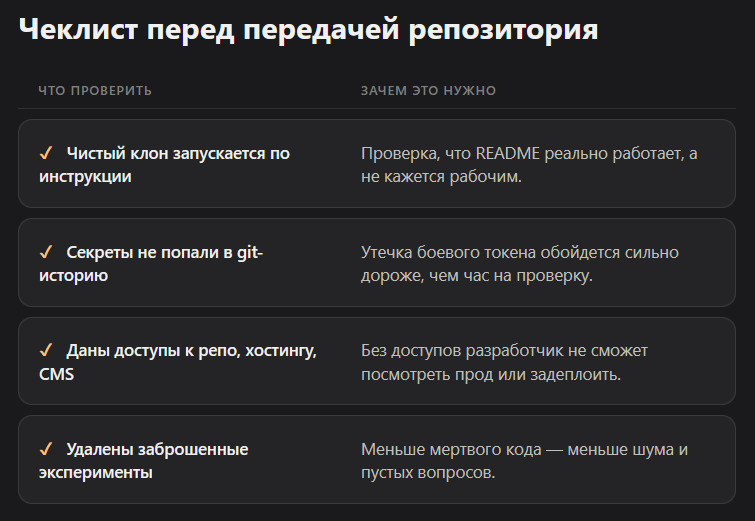755x521 pixels.
Task: Click the text "Удалены заброшенные эксперименты"
Action: pyautogui.click(x=143, y=461)
